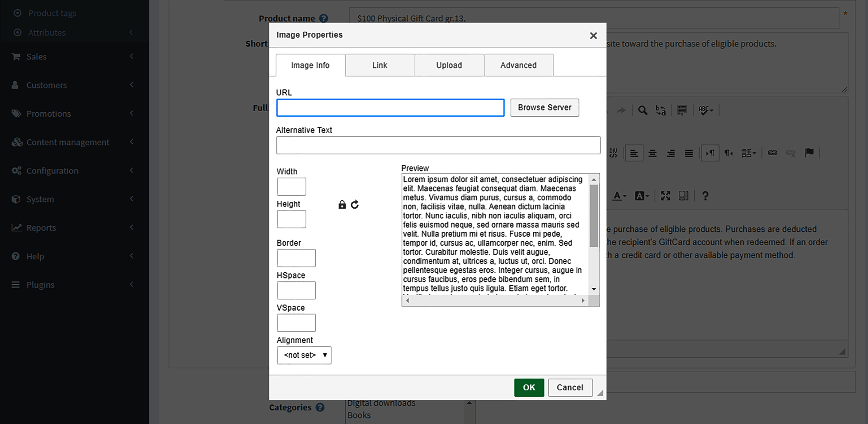This screenshot has height=424, width=868.
Task: Open Attributes in sidebar
Action: tap(47, 33)
